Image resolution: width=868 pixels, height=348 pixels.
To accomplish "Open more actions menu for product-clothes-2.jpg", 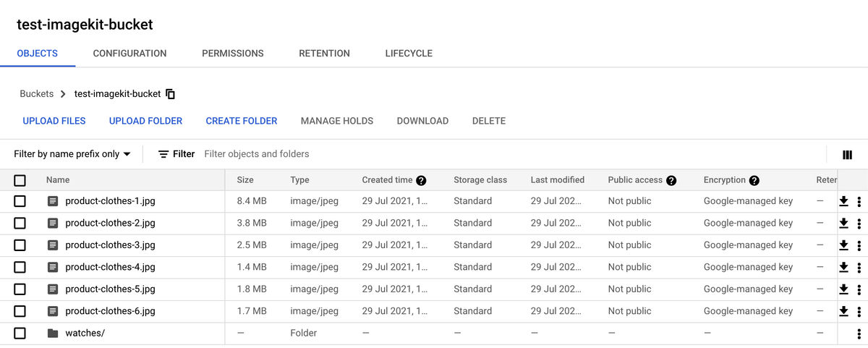I will (859, 224).
